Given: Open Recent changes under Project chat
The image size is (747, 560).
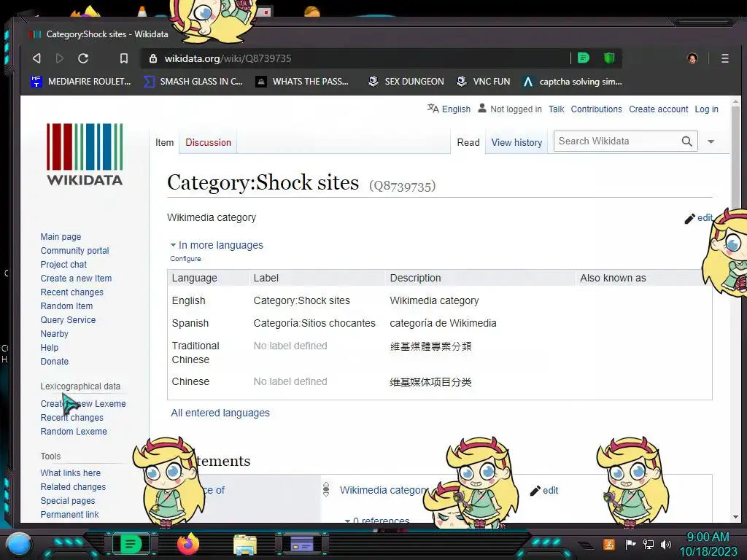Looking at the screenshot, I should [72, 292].
